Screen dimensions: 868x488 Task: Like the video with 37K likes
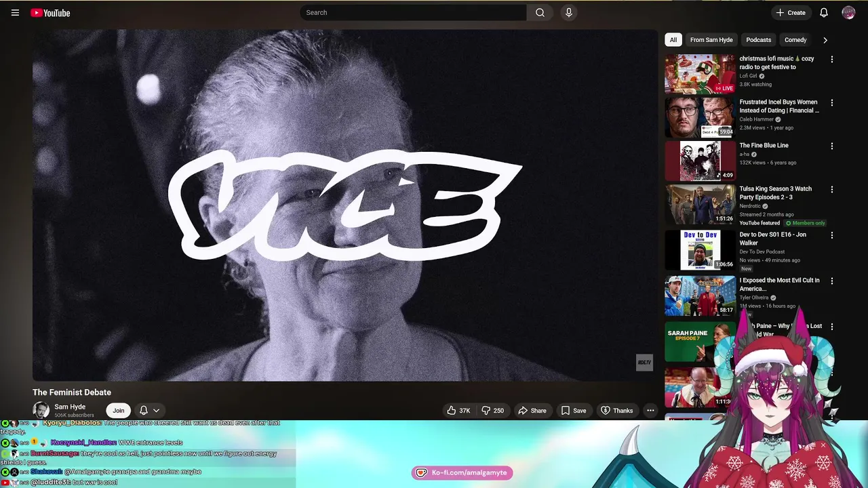click(458, 410)
